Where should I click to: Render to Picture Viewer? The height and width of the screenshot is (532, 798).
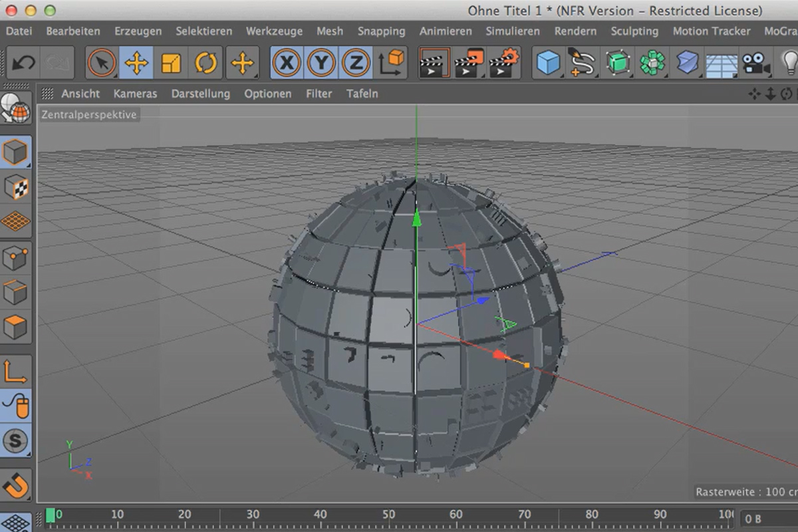(x=469, y=63)
